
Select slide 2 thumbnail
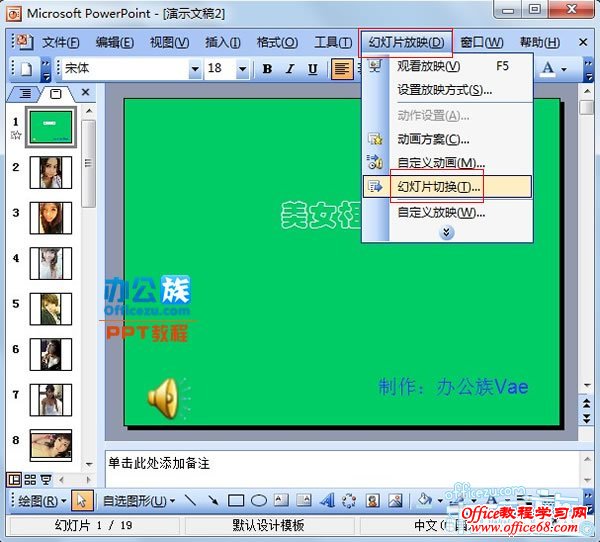(51, 173)
